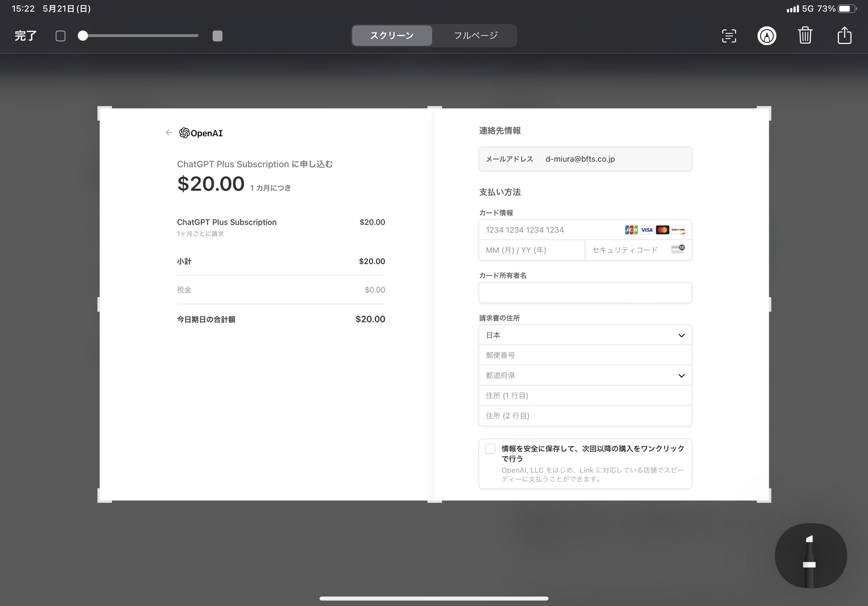Tap the カード所有者名 input box
Viewport: 868px width, 606px height.
point(585,293)
